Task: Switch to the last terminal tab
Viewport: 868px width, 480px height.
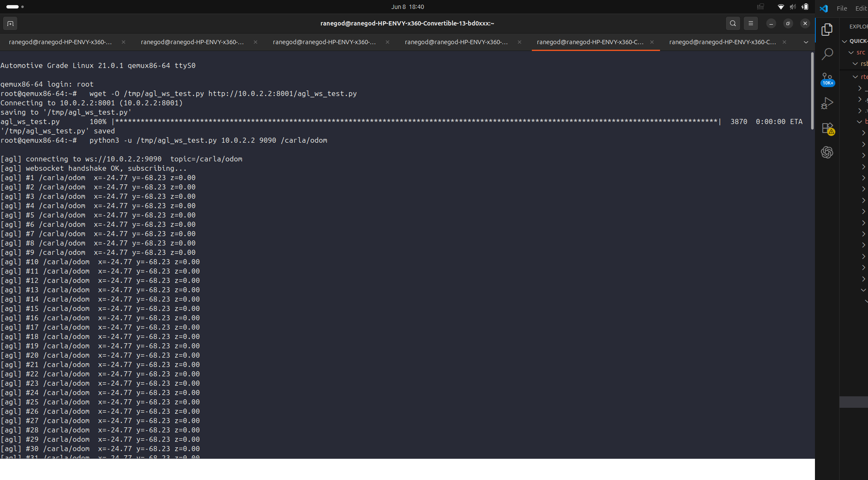Action: point(722,42)
